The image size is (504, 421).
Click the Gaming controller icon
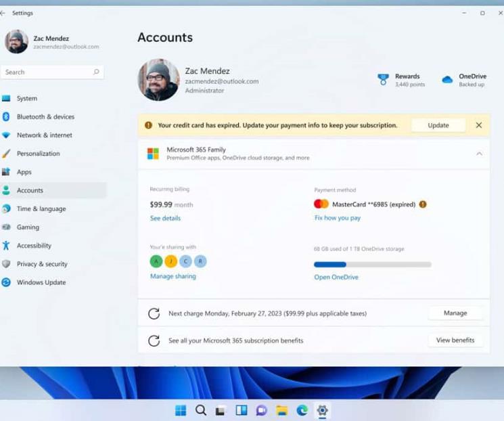click(x=6, y=227)
